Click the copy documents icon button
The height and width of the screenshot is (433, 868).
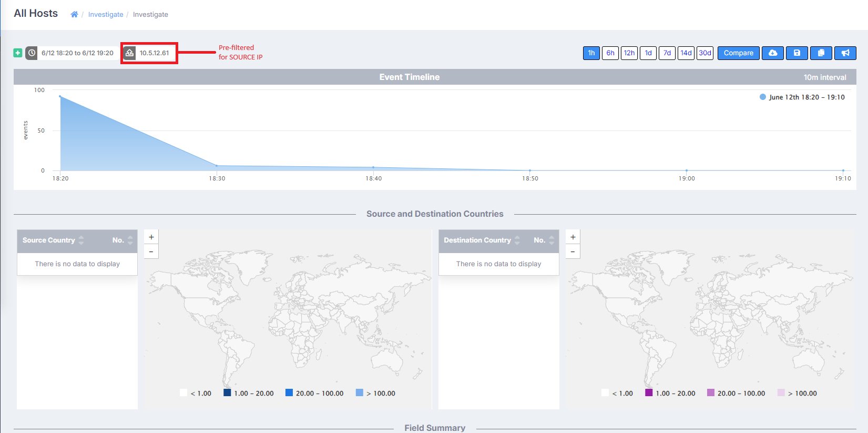coord(821,53)
